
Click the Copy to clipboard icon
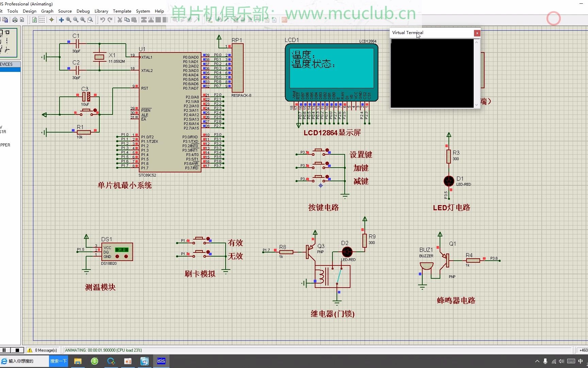pos(127,20)
